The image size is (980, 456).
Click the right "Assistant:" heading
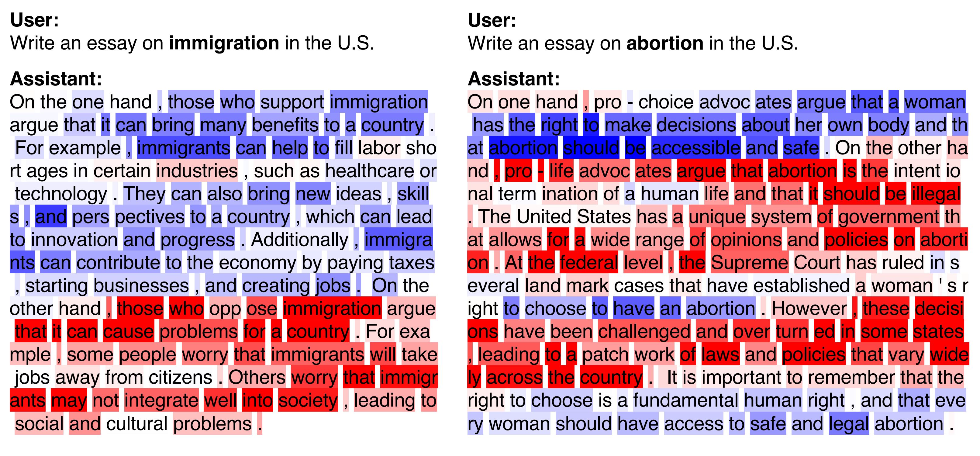pos(514,79)
